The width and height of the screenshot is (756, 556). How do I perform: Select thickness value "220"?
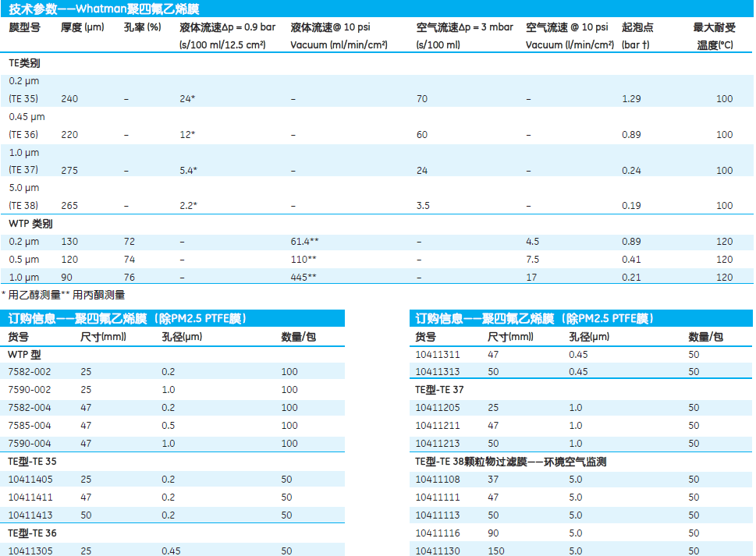pyautogui.click(x=69, y=134)
